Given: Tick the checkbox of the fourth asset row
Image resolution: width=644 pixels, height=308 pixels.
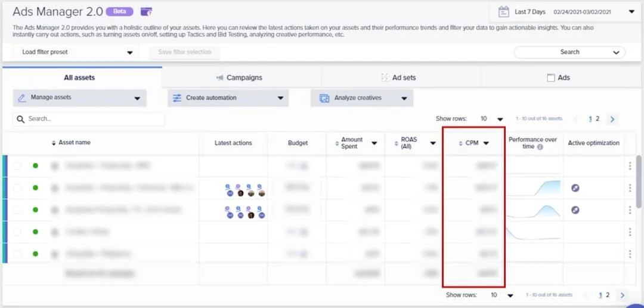Looking at the screenshot, I should (x=17, y=232).
